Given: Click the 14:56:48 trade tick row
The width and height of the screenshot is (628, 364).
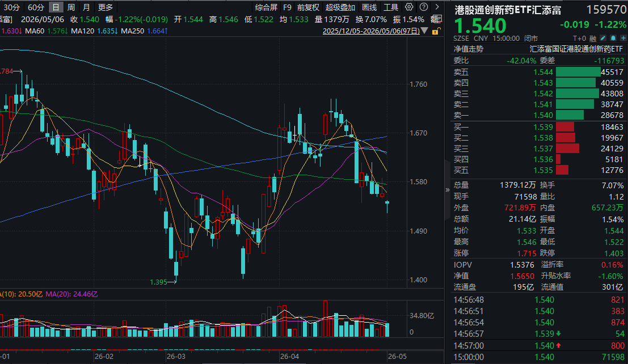Looking at the screenshot, I should (539, 300).
